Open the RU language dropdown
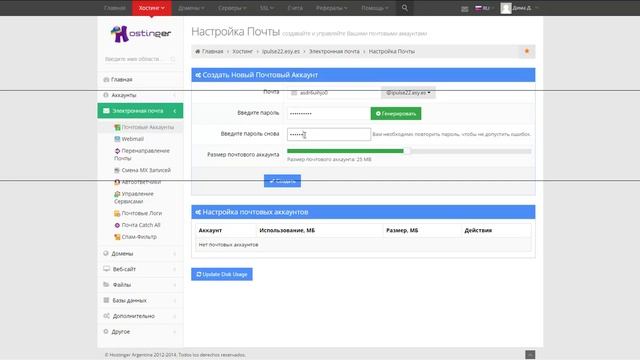Viewport: 640px width, 360px height. [484, 8]
